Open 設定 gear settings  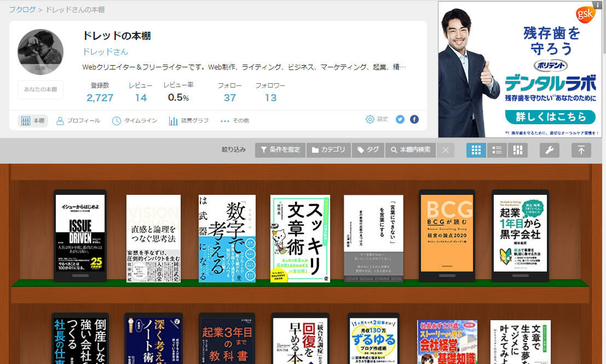click(x=377, y=119)
